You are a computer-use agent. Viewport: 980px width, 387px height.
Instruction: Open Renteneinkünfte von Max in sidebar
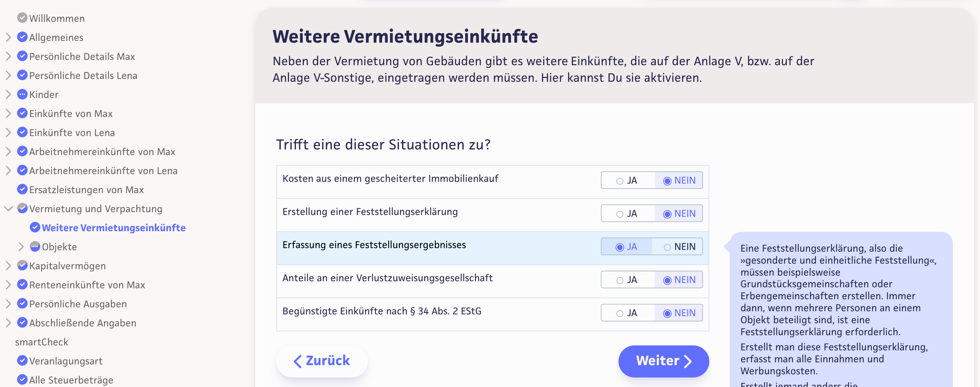pyautogui.click(x=87, y=285)
